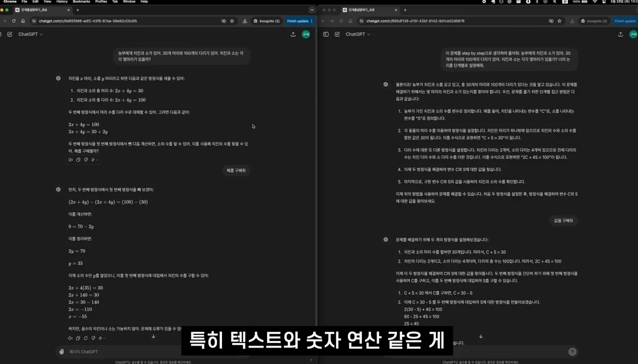
Task: Click the battery indicator in macOS menu bar
Action: coord(580,2)
